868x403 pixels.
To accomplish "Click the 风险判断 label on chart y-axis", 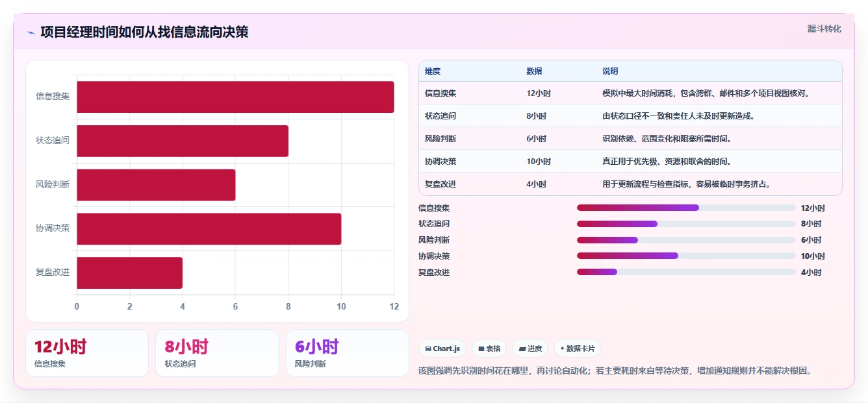I will pyautogui.click(x=53, y=185).
